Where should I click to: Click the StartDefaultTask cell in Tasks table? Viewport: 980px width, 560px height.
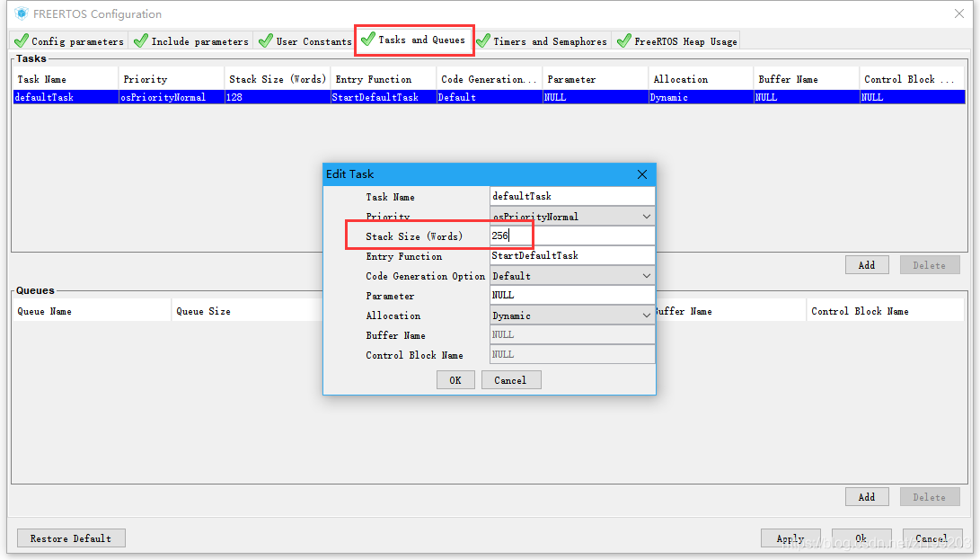384,97
